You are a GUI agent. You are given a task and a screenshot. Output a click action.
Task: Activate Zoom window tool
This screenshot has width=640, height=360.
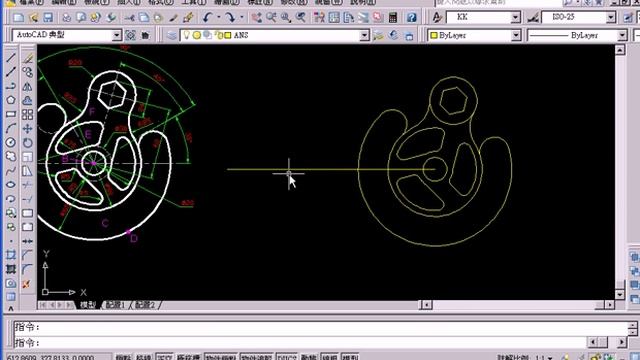286,18
